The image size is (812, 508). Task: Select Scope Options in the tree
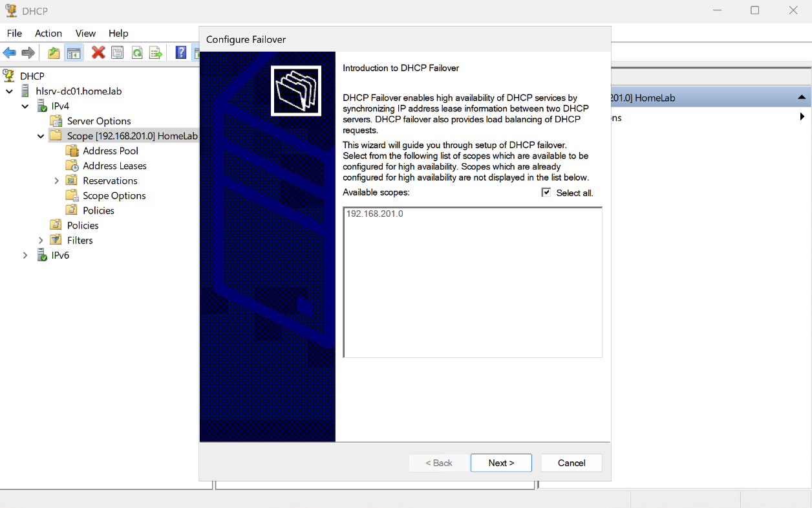pos(114,195)
